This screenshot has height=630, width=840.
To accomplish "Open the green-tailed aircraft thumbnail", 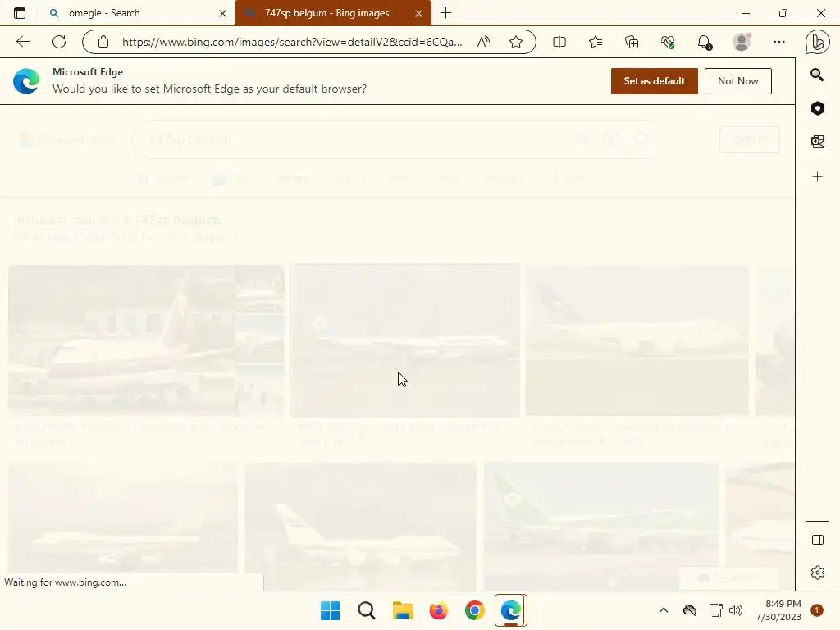I will [600, 526].
